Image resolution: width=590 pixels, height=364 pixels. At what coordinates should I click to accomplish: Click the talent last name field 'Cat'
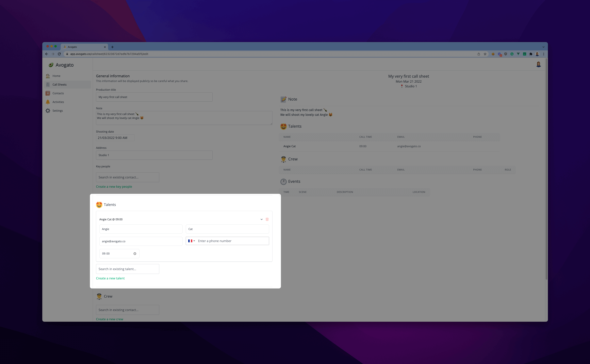click(x=227, y=229)
